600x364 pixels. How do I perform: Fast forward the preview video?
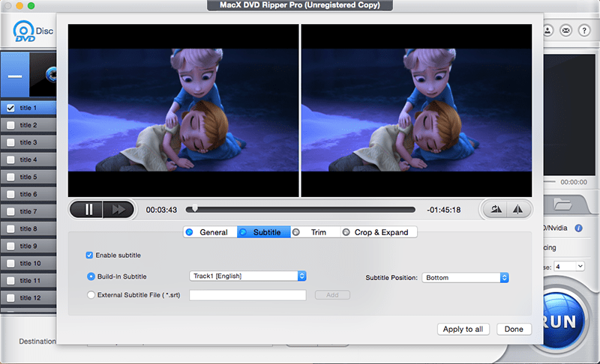[118, 210]
